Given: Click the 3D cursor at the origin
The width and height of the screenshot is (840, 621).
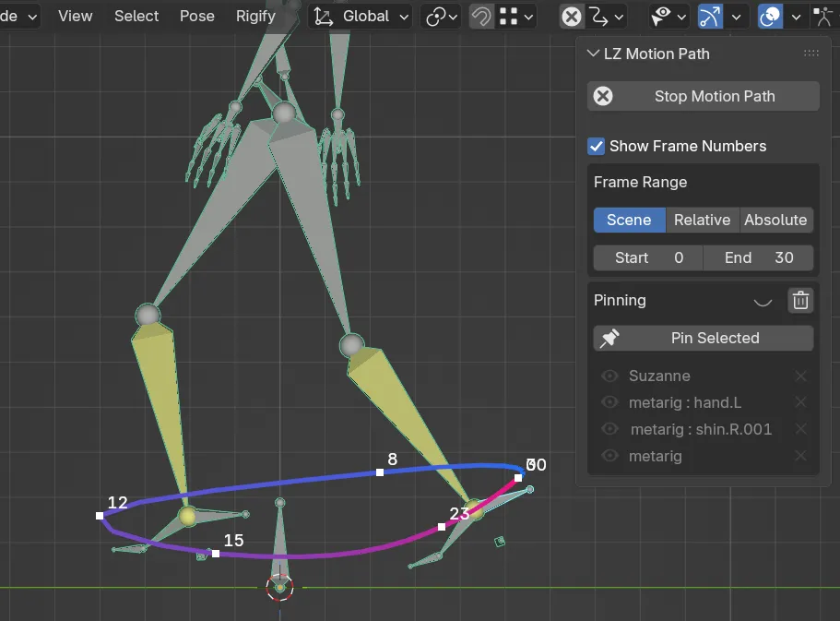Looking at the screenshot, I should (279, 588).
